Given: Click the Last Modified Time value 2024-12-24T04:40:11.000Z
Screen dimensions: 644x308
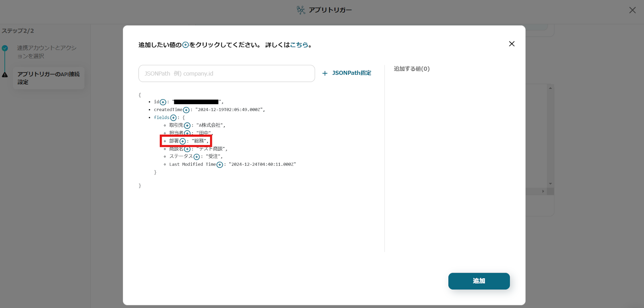Looking at the screenshot, I should coord(262,164).
